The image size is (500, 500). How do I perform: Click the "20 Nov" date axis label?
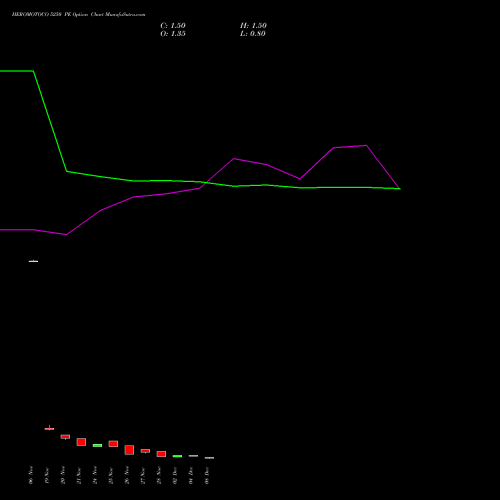63,475
